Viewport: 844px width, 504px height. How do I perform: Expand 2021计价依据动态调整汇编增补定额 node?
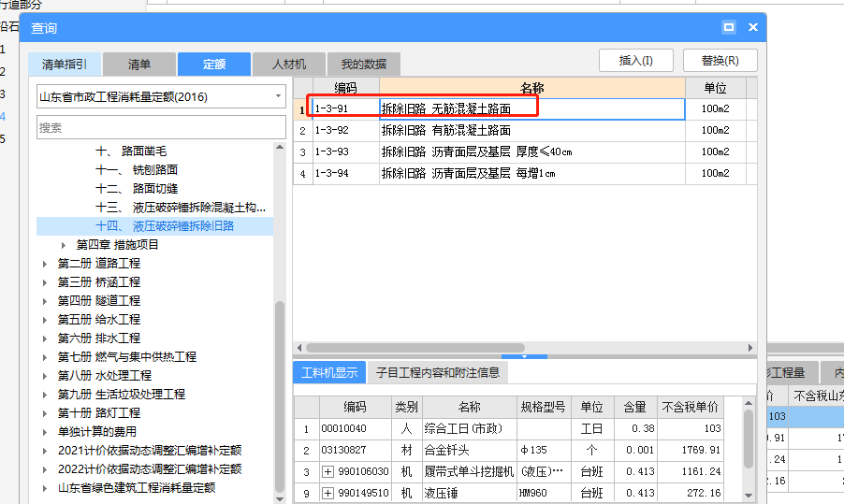[x=45, y=451]
